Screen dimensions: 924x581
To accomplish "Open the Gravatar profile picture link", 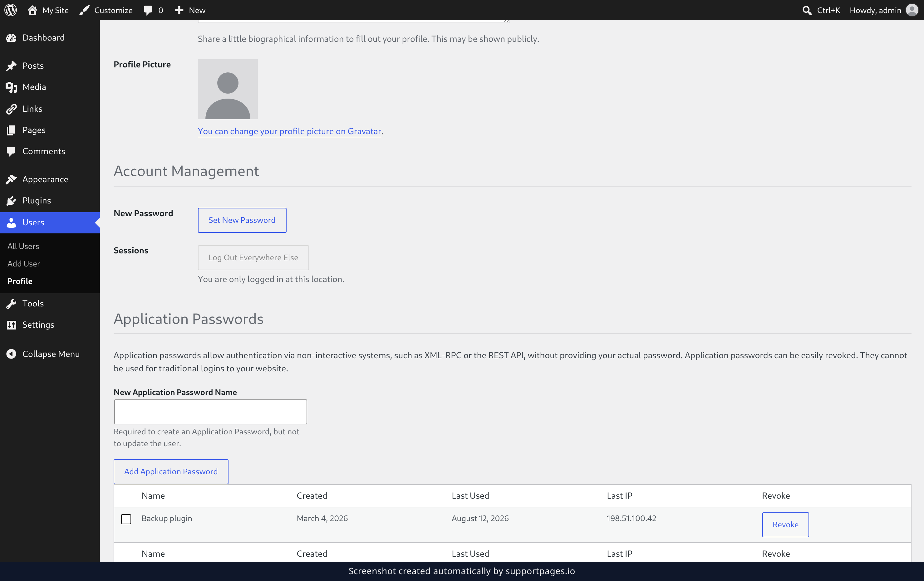I will point(289,131).
